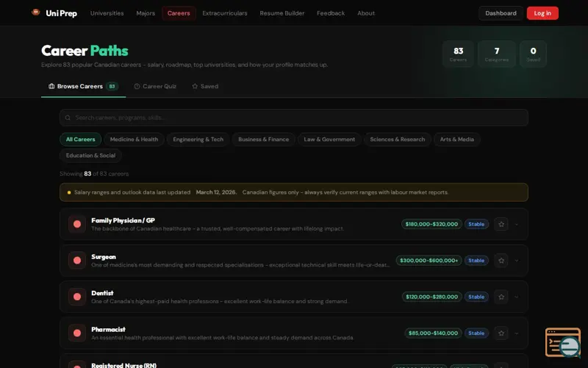Select the Careers nav item

tap(179, 13)
